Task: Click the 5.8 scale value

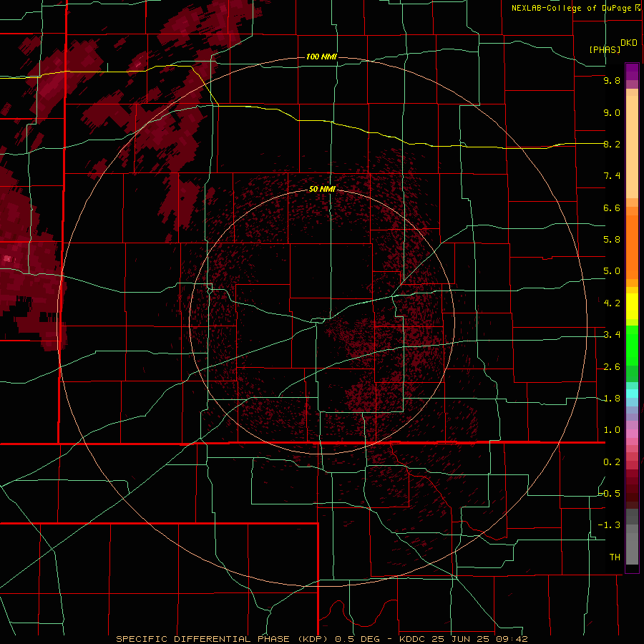Action: point(612,240)
